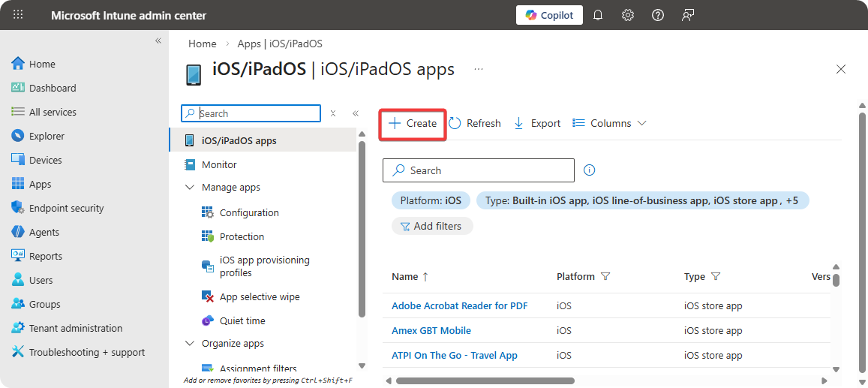Screen dimensions: 868x388
Task: Open the app launcher waffle icon
Action: tap(19, 15)
